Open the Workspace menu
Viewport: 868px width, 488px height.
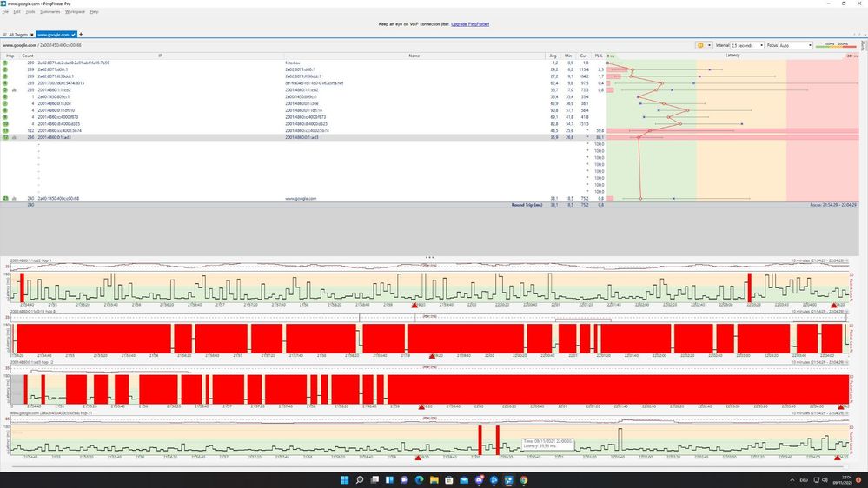tap(76, 12)
